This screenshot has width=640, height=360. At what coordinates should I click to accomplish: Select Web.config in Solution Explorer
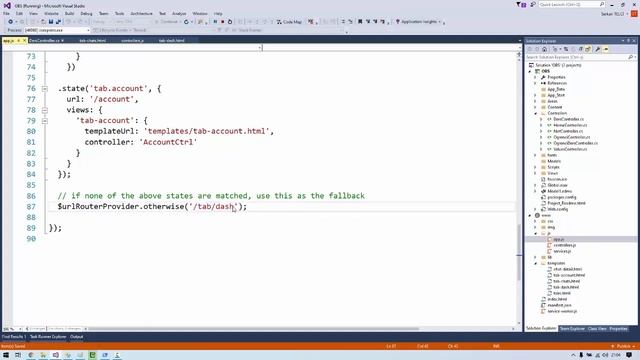point(558,209)
